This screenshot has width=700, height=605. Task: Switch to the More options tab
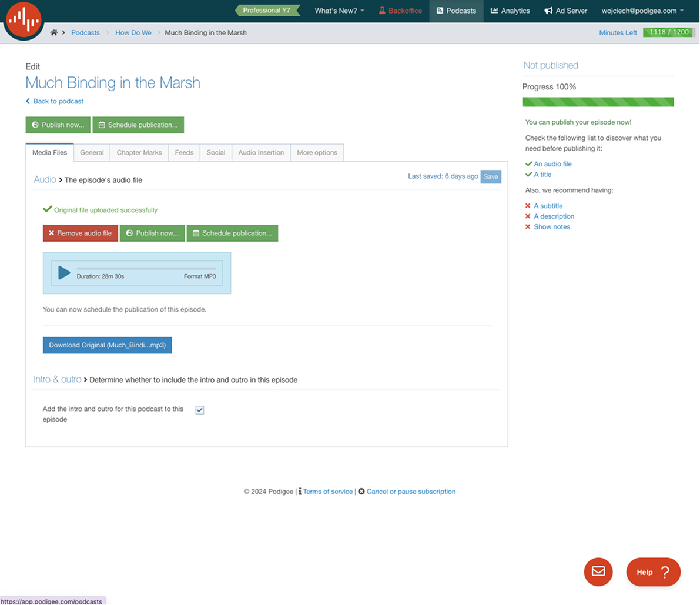[317, 152]
